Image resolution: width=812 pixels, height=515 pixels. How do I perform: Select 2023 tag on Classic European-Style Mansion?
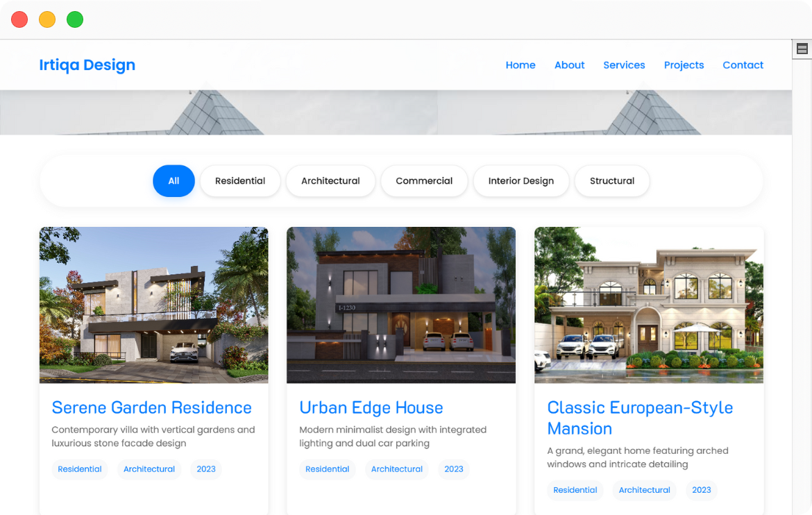[x=702, y=490]
